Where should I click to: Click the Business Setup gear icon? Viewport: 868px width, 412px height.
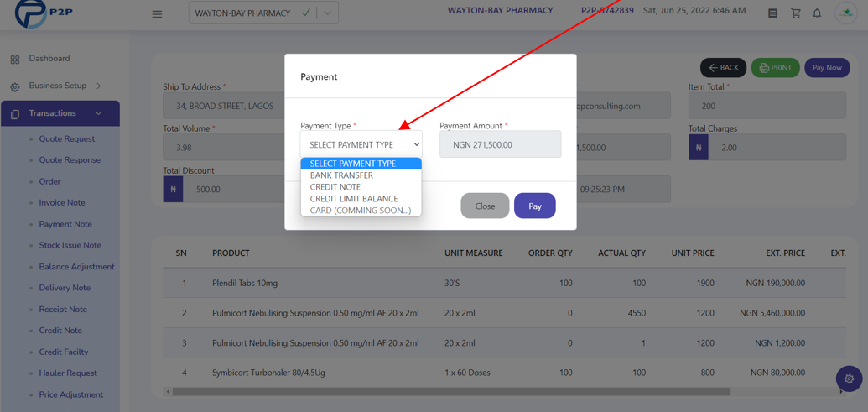tap(15, 87)
